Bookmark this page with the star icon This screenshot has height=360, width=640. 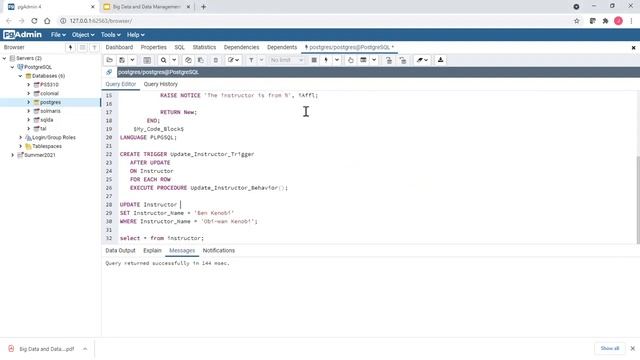(x=577, y=21)
